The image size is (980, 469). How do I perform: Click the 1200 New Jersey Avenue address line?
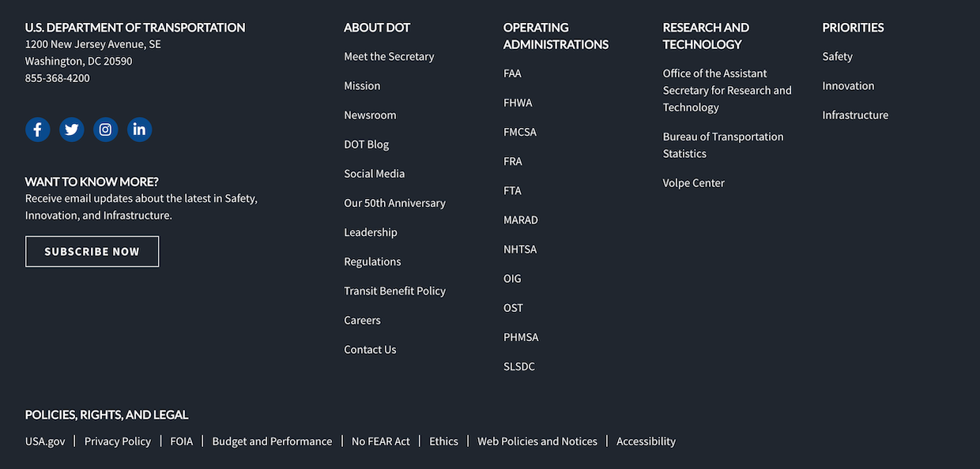pos(93,44)
